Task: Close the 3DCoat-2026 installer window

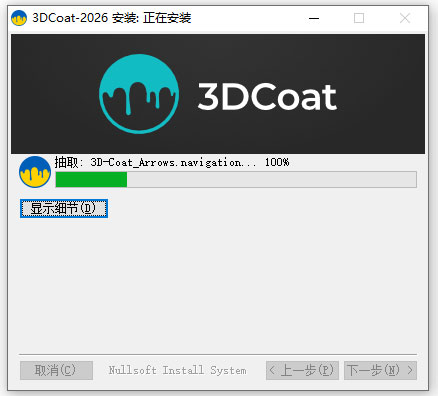Action: pyautogui.click(x=405, y=18)
